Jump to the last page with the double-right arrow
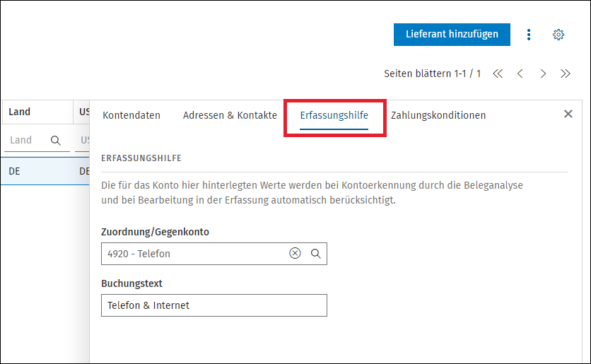Image resolution: width=591 pixels, height=364 pixels. (x=565, y=74)
